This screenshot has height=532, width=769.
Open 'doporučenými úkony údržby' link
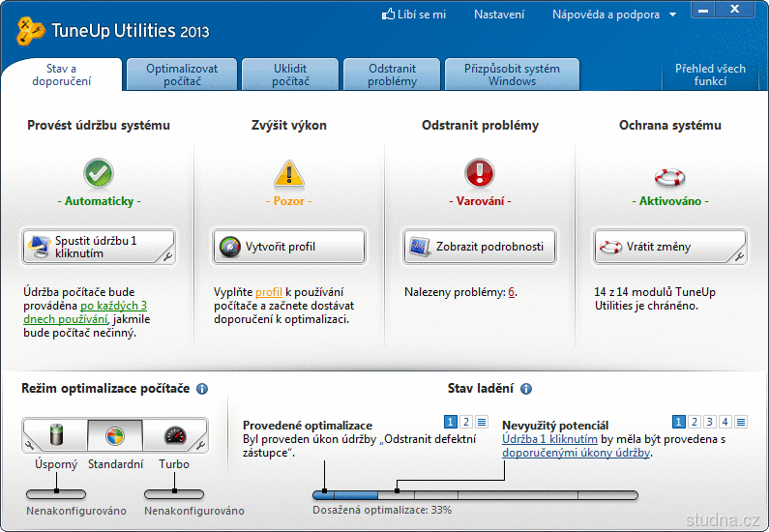577,453
